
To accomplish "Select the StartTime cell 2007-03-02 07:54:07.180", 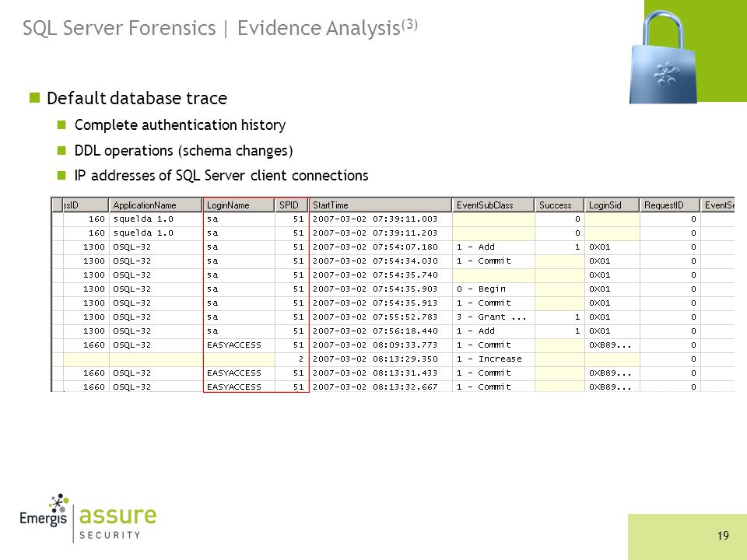I will click(x=381, y=247).
